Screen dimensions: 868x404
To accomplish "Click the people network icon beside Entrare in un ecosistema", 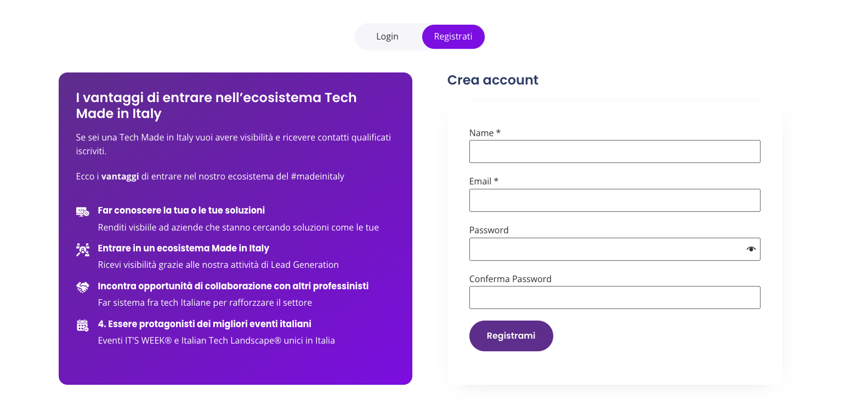I will tap(83, 250).
